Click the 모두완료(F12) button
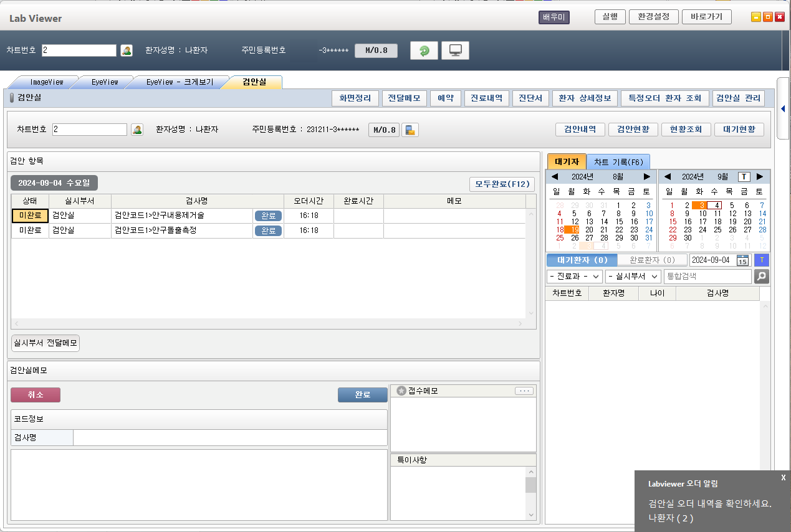791x532 pixels. [502, 184]
